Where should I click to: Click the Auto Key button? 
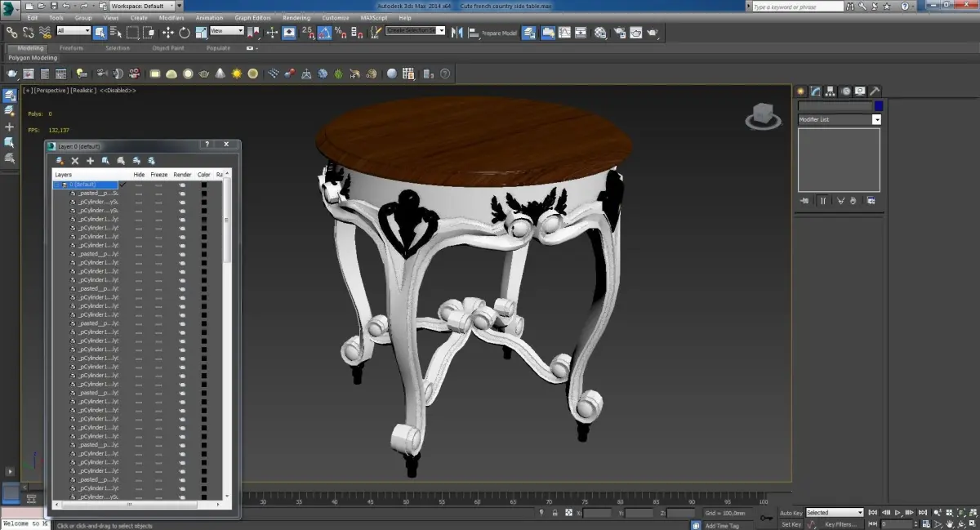click(791, 513)
